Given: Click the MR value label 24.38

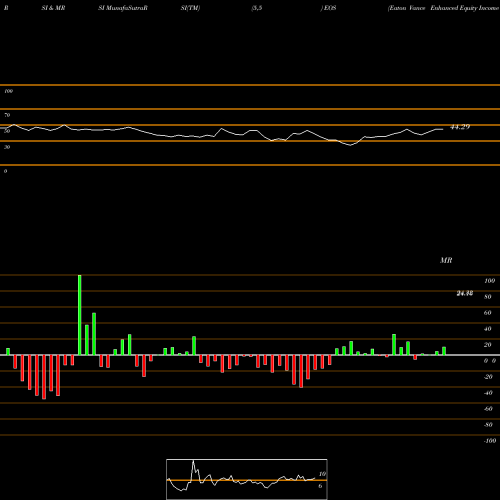Looking at the screenshot, I should click(465, 293).
